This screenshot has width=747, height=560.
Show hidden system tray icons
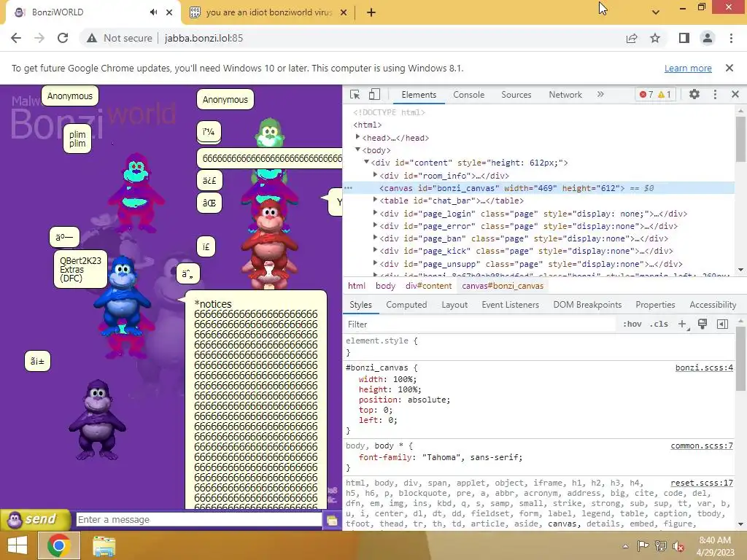(x=625, y=545)
